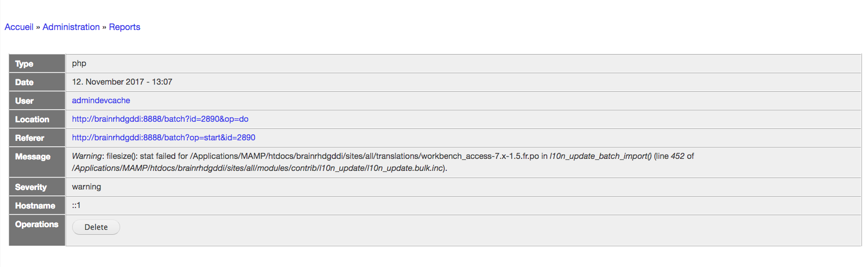The height and width of the screenshot is (267, 868).
Task: Click the filesize() warning message text
Action: (383, 162)
